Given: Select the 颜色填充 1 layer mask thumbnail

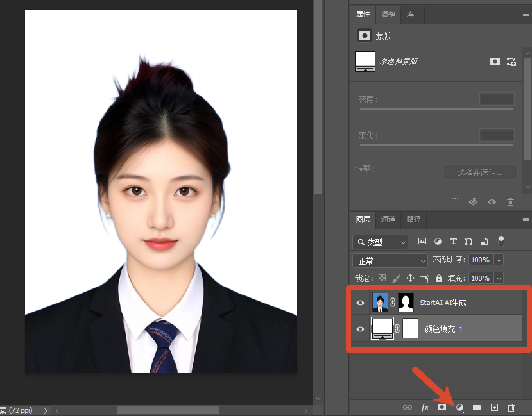Looking at the screenshot, I should [x=410, y=328].
